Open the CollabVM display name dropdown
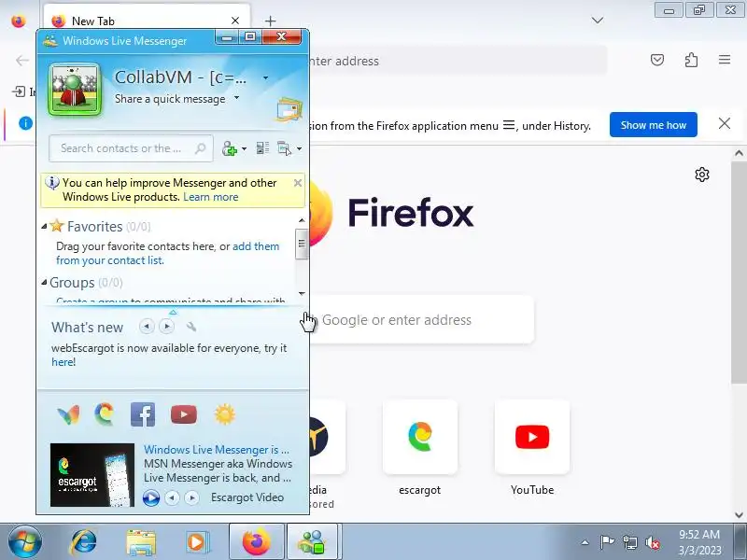Screen dimensions: 747x560 (265, 77)
